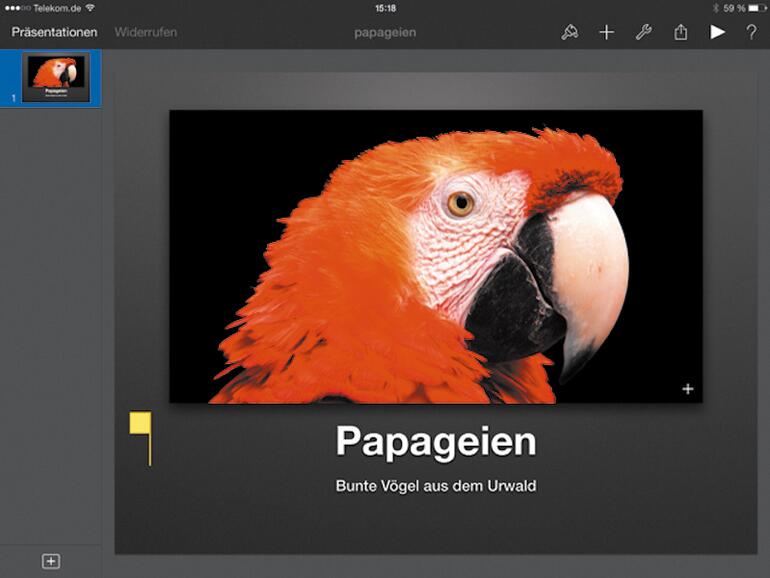Tap the Wi-Fi icon in the status bar
770x578 pixels.
point(90,8)
